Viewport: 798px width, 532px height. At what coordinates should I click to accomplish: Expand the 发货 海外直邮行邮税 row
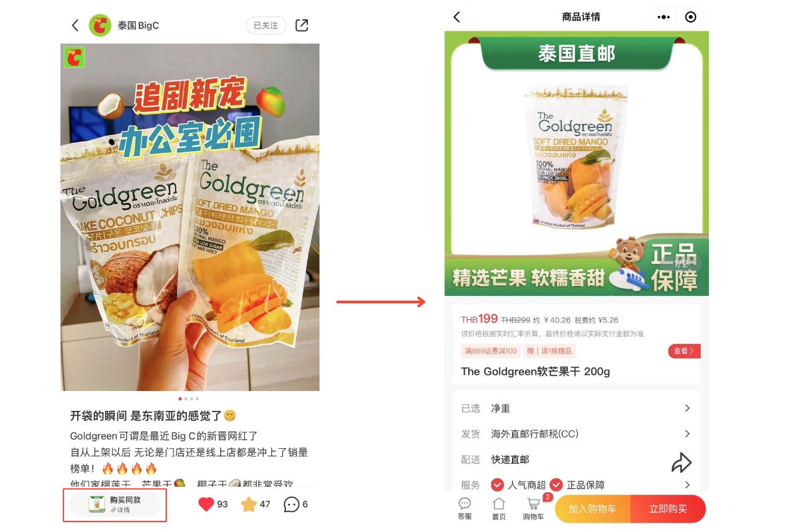point(576,434)
